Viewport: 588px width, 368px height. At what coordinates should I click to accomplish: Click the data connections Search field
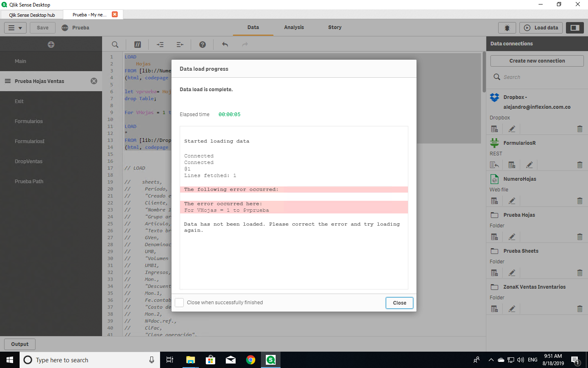(539, 77)
